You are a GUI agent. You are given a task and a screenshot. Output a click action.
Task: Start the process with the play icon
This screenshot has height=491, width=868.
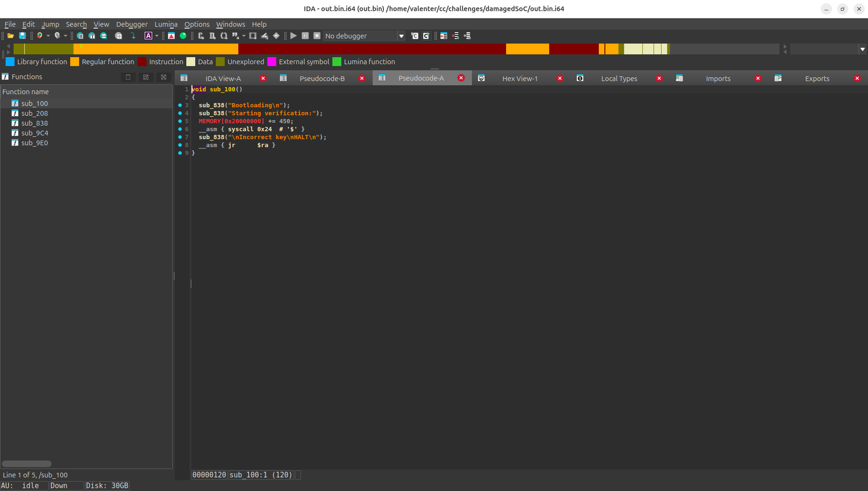294,36
